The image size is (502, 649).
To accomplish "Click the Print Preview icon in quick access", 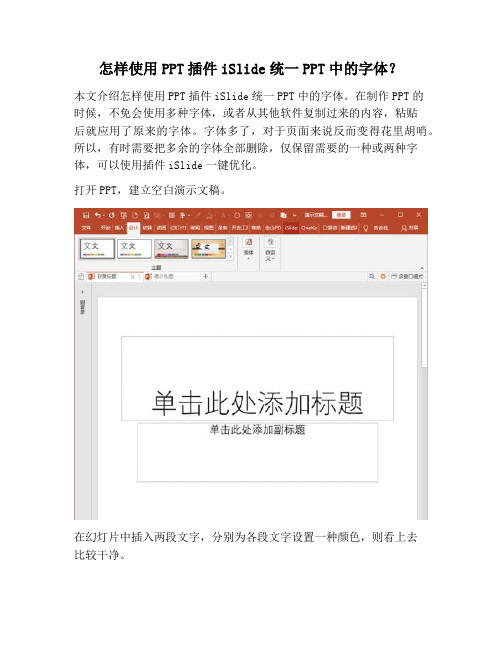I will coord(147,215).
